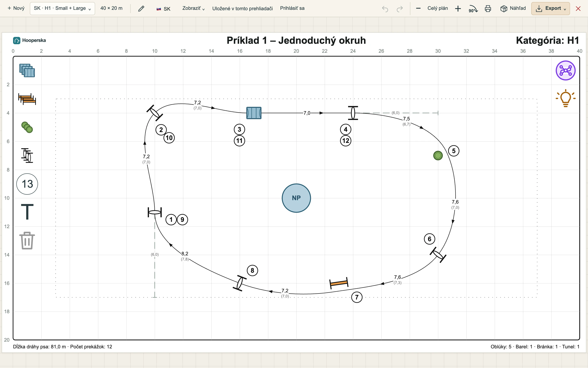588x368 pixels.
Task: Click the 40 × 20 m field size
Action: pyautogui.click(x=111, y=8)
